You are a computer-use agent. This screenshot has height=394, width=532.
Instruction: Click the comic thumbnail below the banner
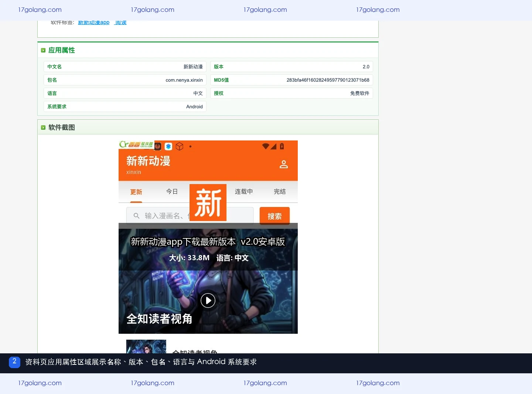click(x=146, y=346)
